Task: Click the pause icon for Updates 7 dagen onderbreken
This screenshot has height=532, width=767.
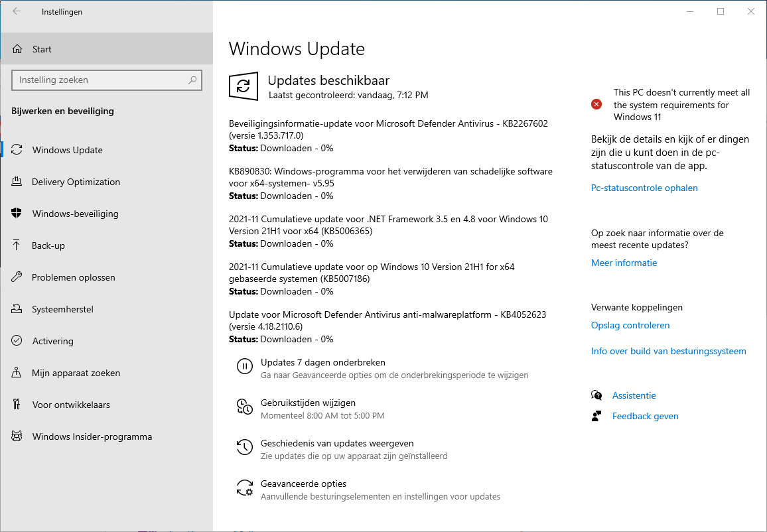Action: pyautogui.click(x=244, y=366)
